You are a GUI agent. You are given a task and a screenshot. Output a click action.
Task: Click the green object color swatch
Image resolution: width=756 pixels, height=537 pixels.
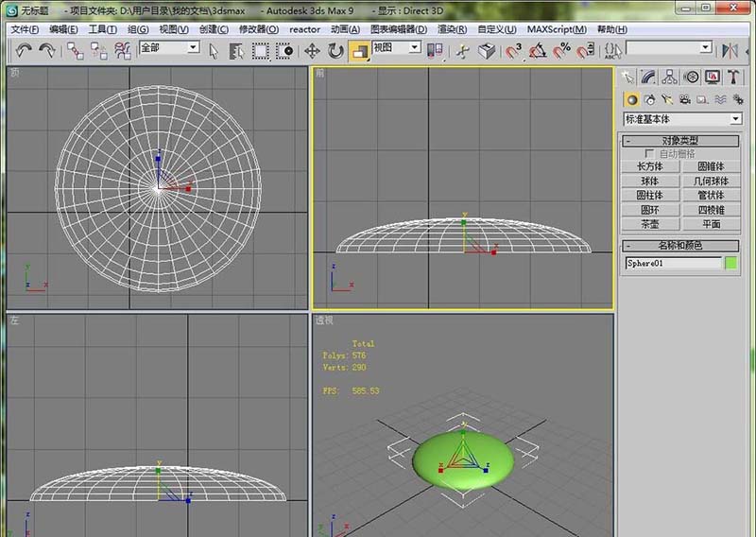730,264
